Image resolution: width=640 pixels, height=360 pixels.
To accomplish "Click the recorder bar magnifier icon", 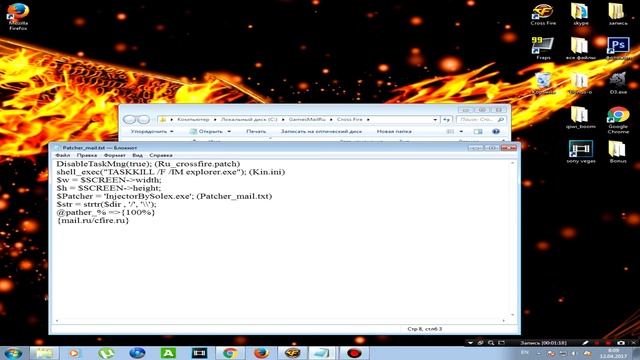I will click(x=491, y=343).
